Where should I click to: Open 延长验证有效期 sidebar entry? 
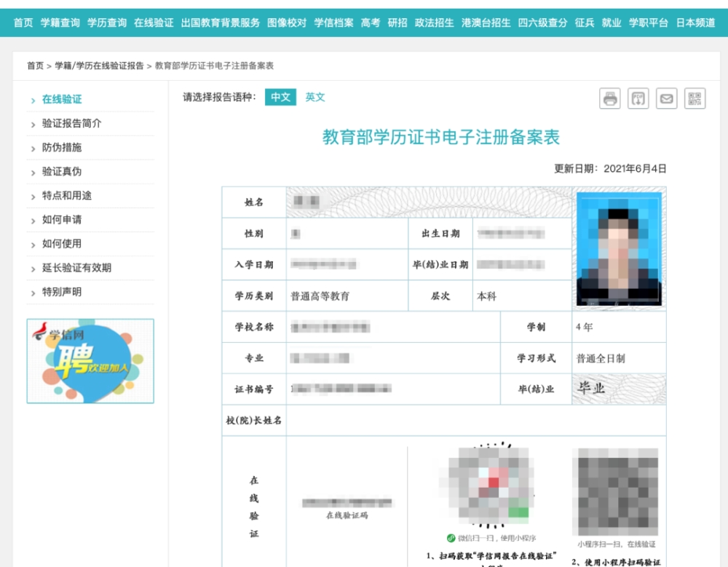tap(76, 268)
